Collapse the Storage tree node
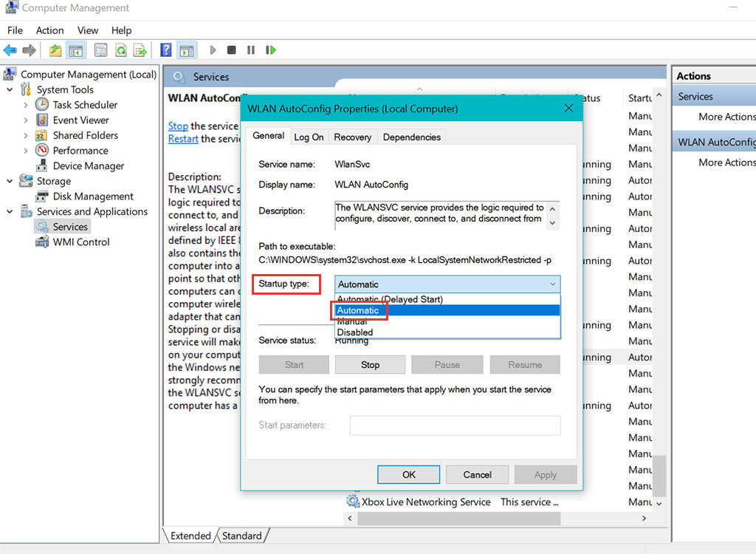This screenshot has width=756, height=554. tap(10, 181)
